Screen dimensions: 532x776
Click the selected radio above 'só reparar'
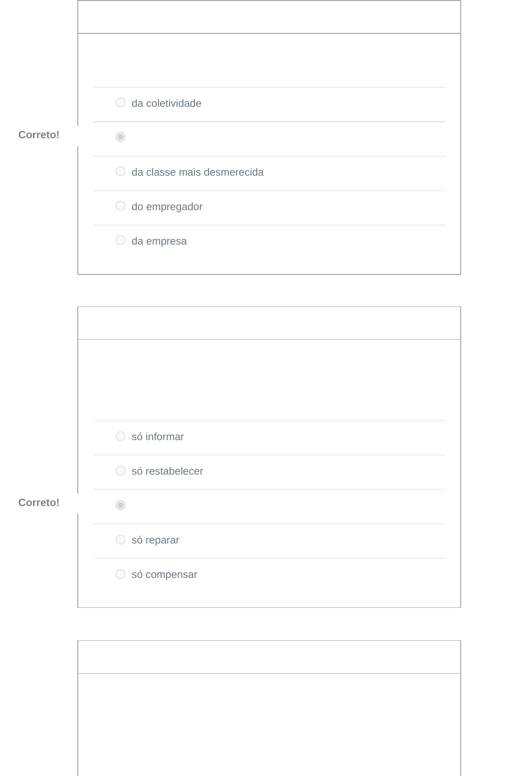[x=121, y=506]
